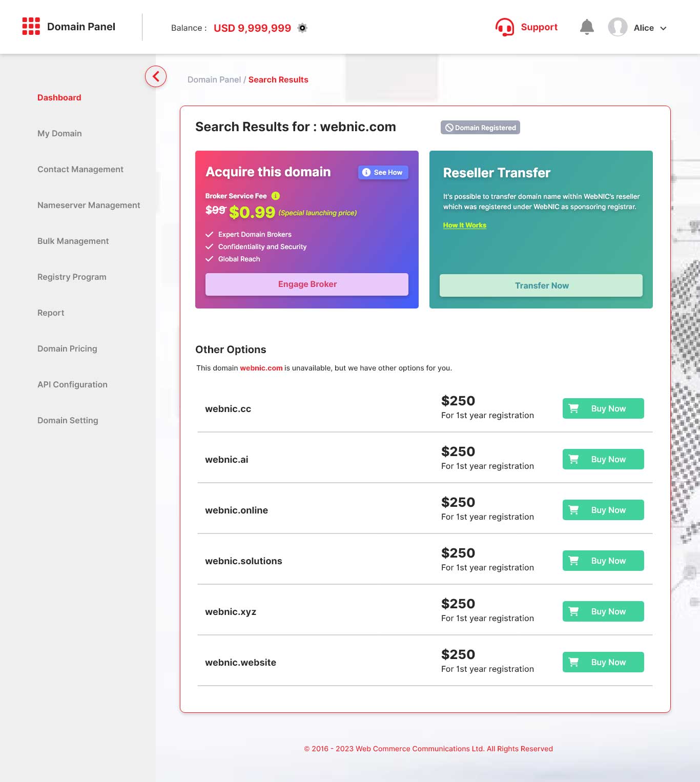
Task: Click webnic.online domain name
Action: 236,510
